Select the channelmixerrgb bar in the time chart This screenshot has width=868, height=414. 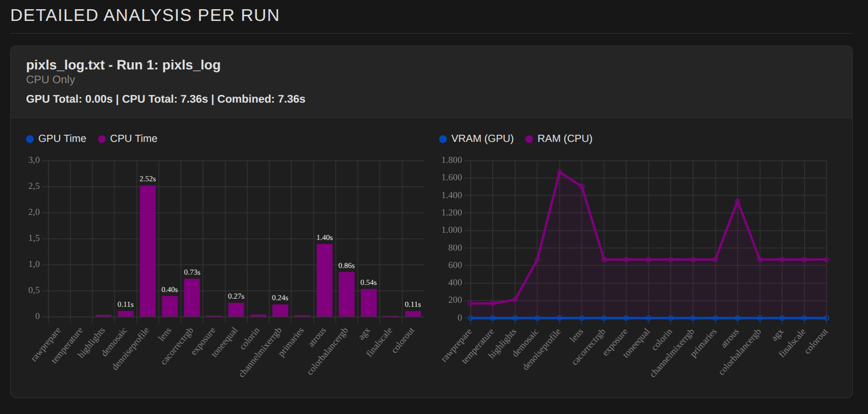[280, 310]
